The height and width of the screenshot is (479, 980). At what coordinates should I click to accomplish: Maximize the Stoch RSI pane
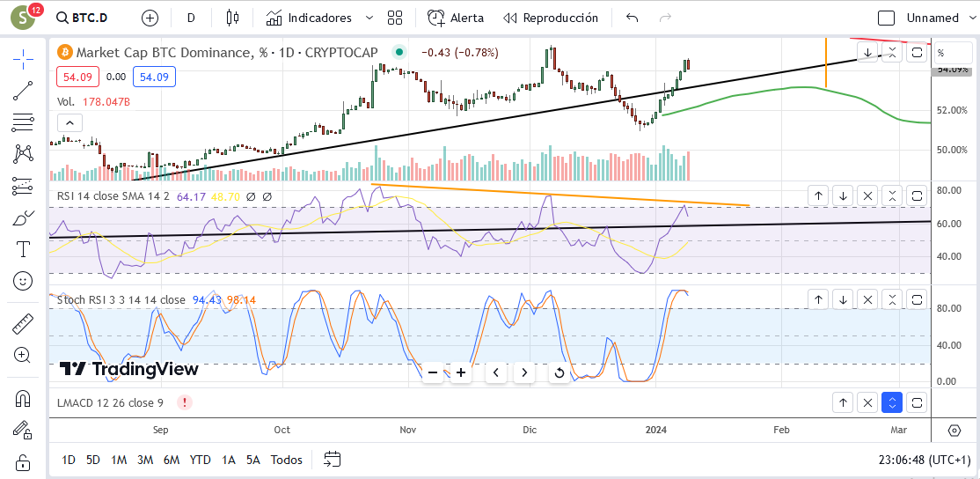click(917, 300)
